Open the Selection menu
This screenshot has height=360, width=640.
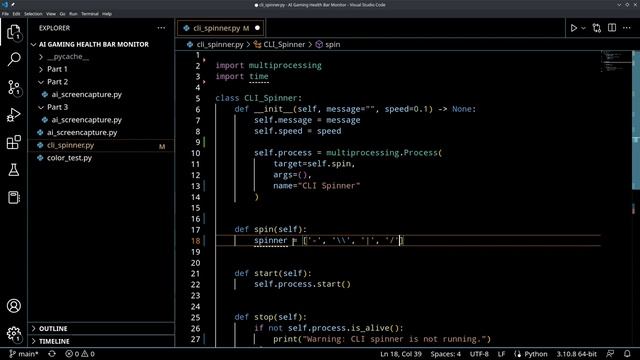pyautogui.click(x=33, y=13)
